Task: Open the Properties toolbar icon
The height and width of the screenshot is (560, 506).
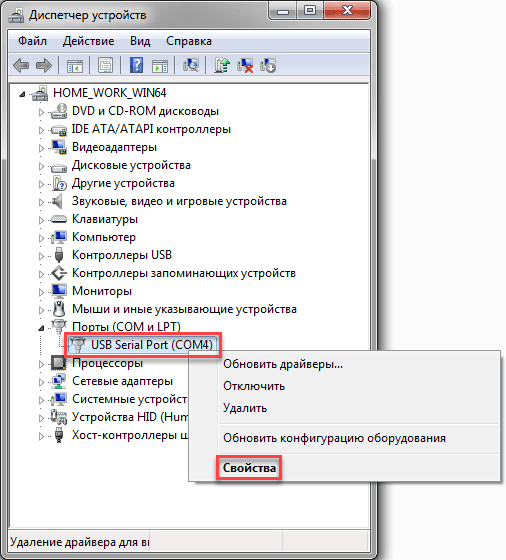Action: click(105, 66)
